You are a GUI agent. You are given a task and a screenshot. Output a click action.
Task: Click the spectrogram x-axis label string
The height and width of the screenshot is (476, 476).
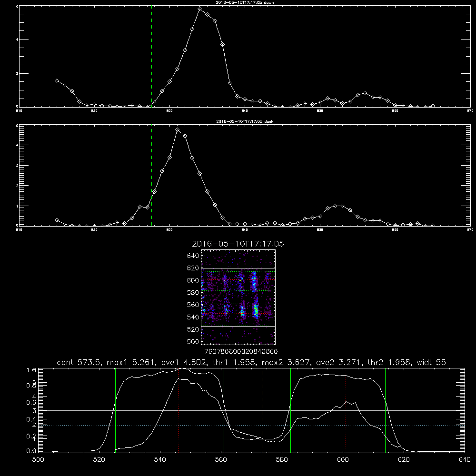[241, 352]
